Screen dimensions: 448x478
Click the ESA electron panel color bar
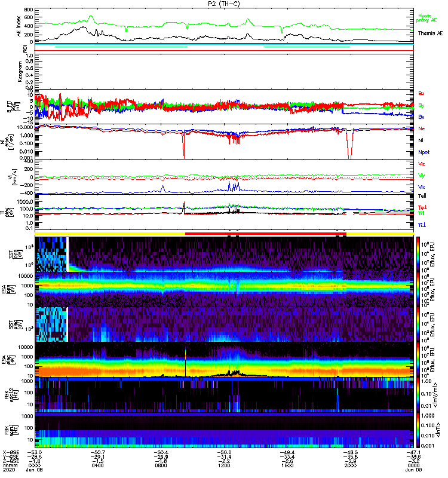pos(418,360)
